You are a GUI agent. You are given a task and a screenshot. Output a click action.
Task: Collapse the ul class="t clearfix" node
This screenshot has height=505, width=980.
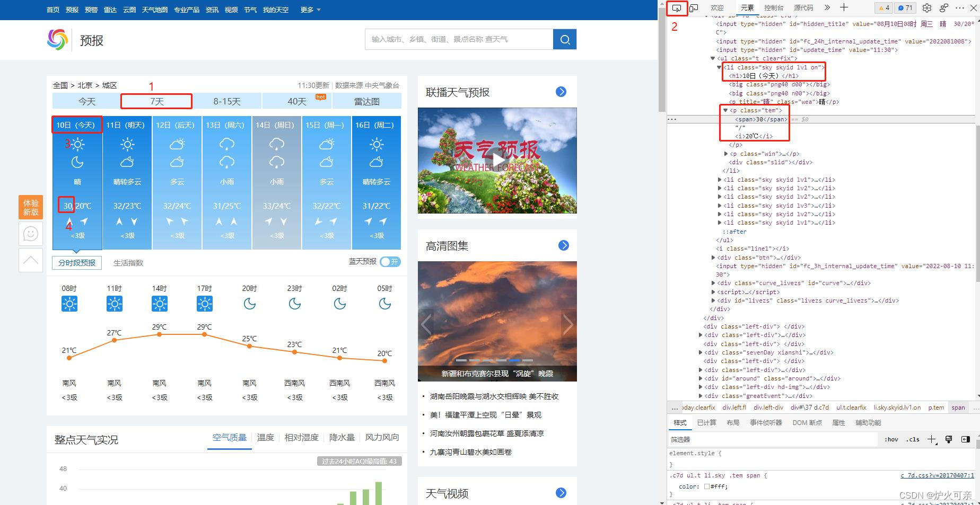click(x=713, y=58)
